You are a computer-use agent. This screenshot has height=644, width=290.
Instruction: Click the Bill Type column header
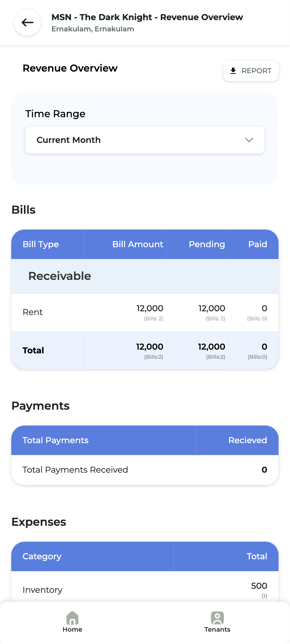41,244
